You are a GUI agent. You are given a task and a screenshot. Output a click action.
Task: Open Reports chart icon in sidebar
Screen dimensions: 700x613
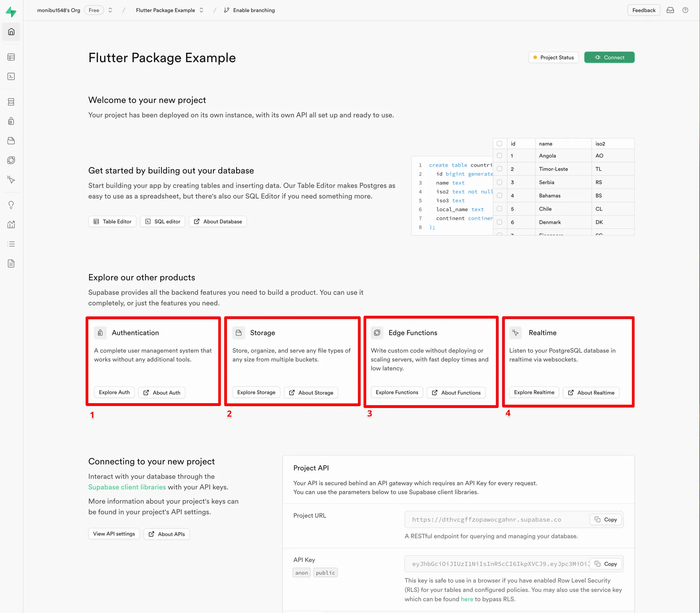tap(11, 224)
